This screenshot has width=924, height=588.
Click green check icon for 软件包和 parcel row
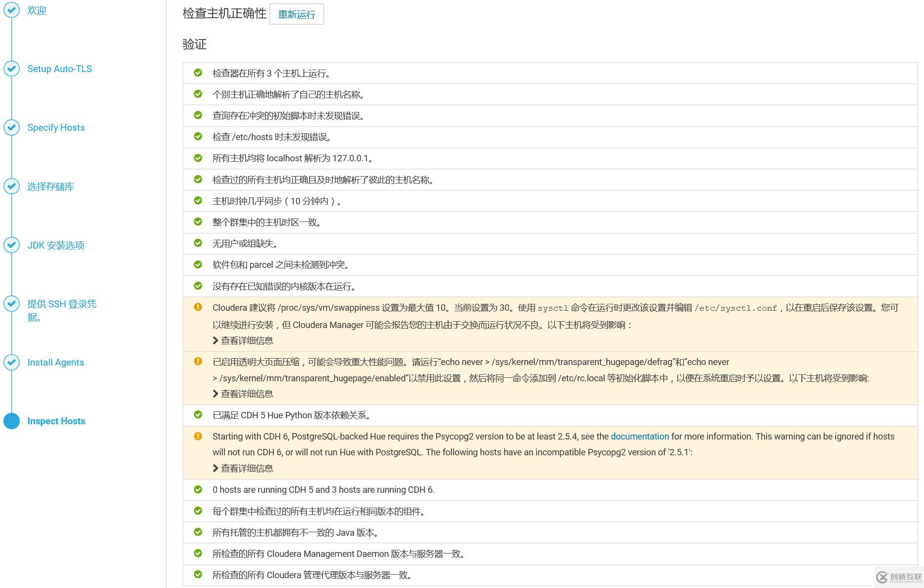point(198,264)
